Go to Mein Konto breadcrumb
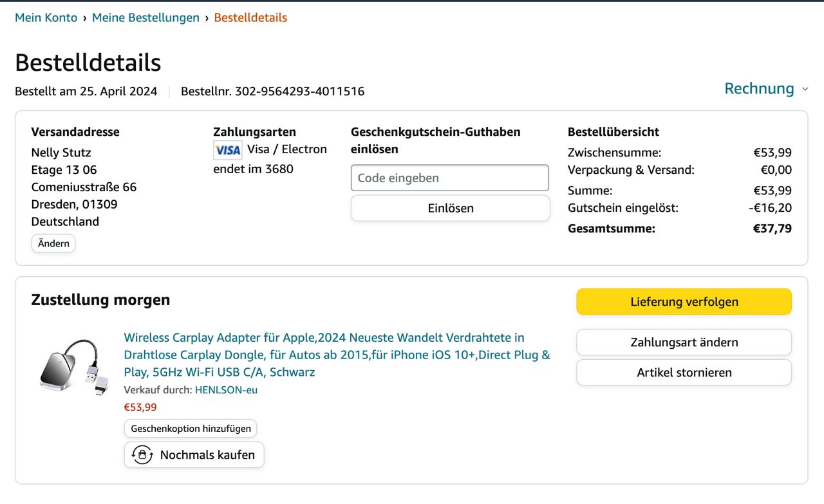Screen dimensions: 824x504 coord(46,17)
